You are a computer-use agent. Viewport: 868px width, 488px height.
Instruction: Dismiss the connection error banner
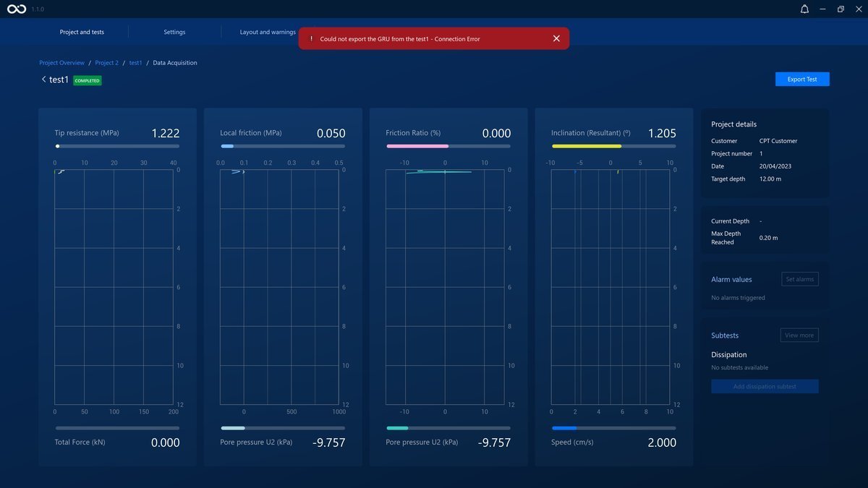(556, 38)
